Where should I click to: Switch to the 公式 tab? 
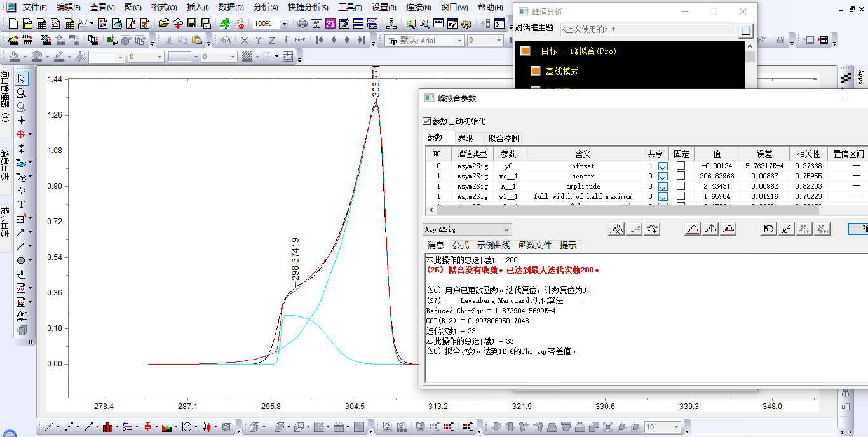tap(461, 245)
